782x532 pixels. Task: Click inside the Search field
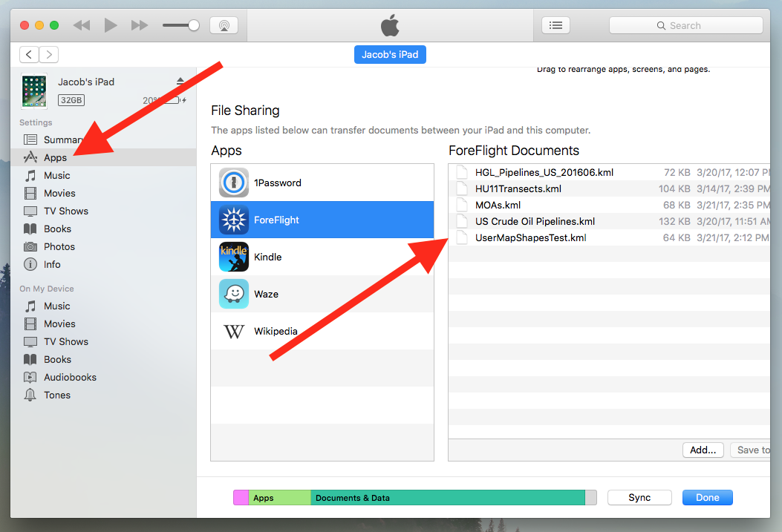(685, 25)
